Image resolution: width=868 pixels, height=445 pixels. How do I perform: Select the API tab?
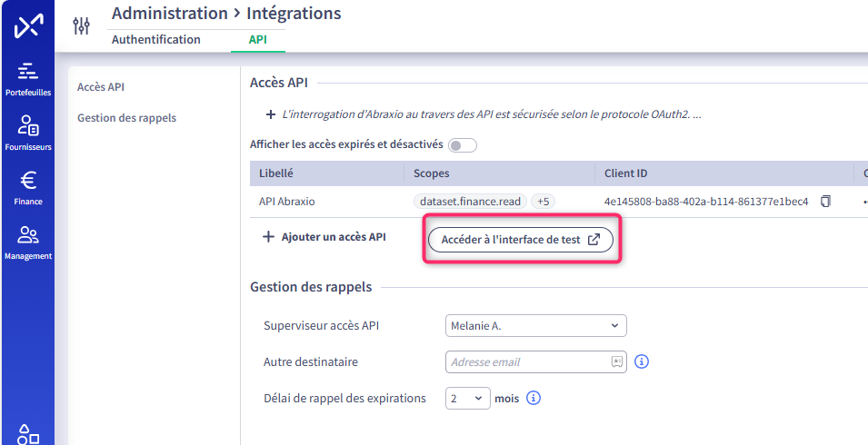[x=258, y=40]
